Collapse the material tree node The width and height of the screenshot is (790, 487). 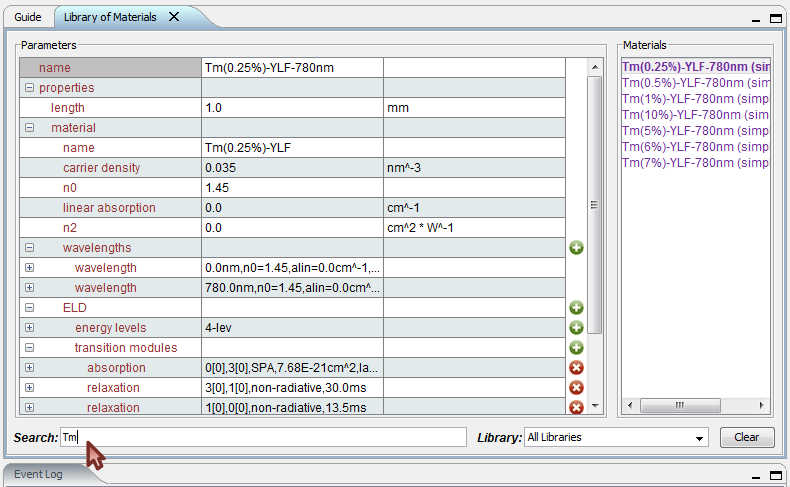tap(29, 128)
